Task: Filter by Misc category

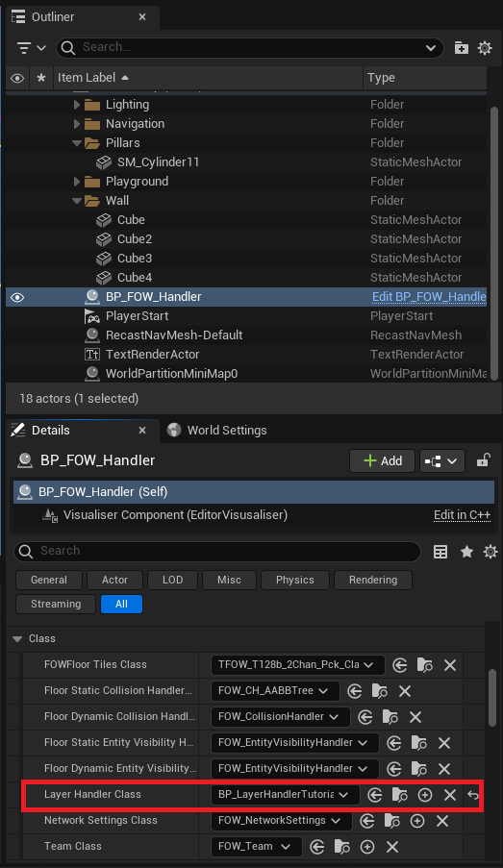Action: point(229,581)
